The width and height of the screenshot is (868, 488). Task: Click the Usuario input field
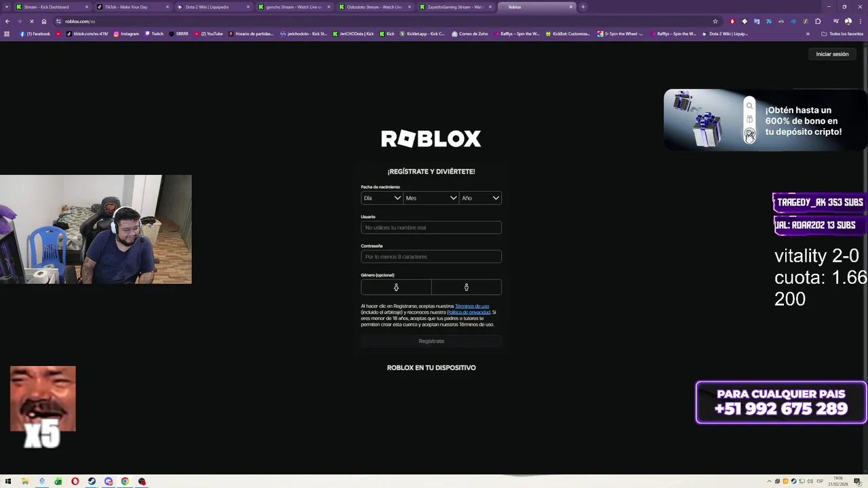[431, 228]
